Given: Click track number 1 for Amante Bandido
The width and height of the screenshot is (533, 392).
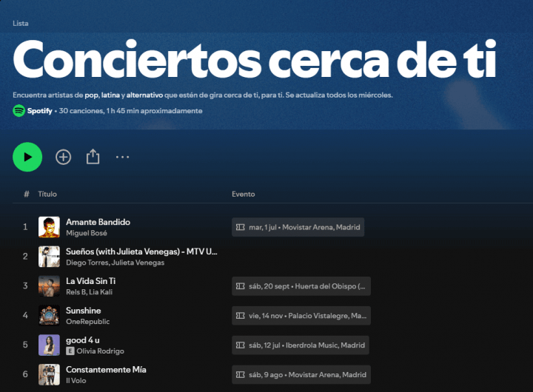Looking at the screenshot, I should [25, 227].
